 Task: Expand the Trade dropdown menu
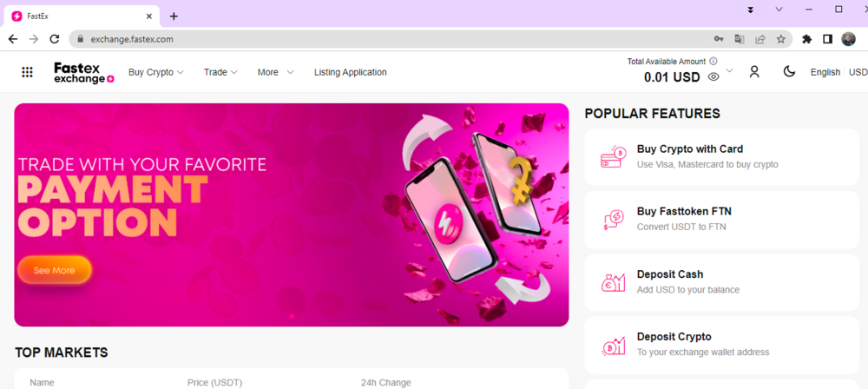pos(220,72)
